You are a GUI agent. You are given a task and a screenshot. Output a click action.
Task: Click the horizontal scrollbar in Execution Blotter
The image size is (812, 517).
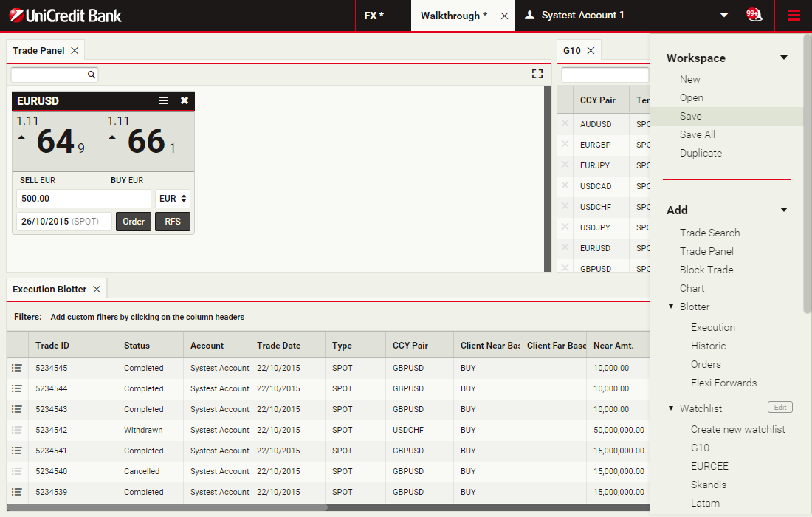click(x=170, y=507)
